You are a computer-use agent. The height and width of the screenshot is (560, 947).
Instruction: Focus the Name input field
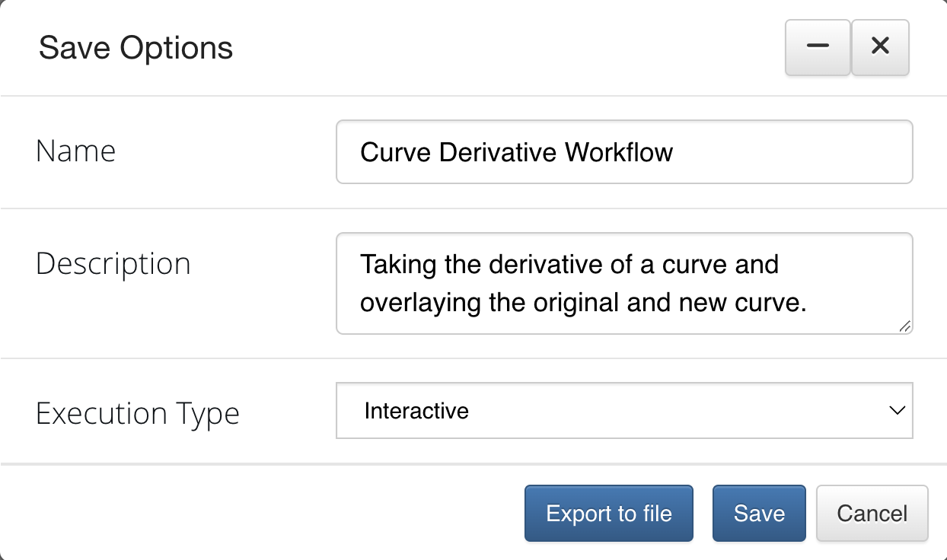tap(624, 152)
